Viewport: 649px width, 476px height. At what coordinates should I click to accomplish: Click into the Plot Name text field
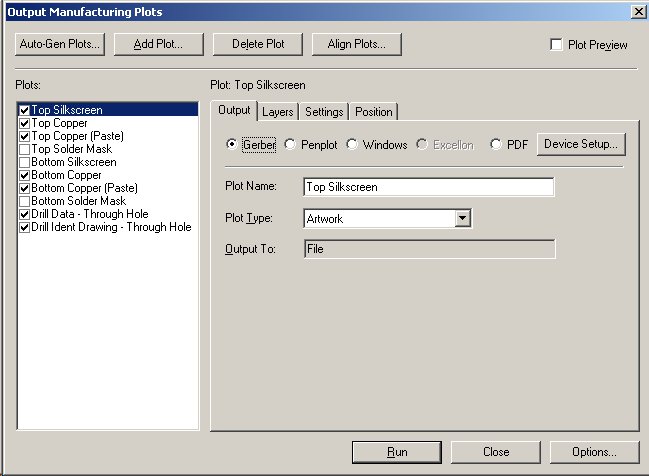tap(428, 187)
